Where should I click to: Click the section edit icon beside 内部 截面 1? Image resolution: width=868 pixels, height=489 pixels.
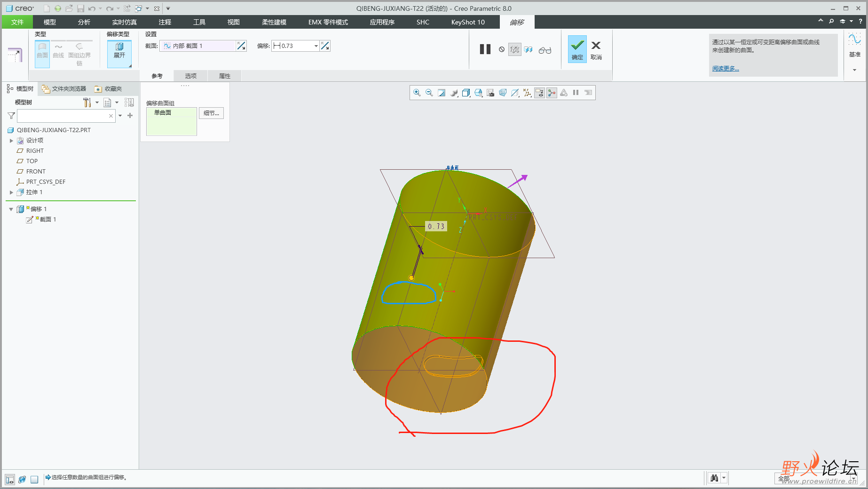241,46
